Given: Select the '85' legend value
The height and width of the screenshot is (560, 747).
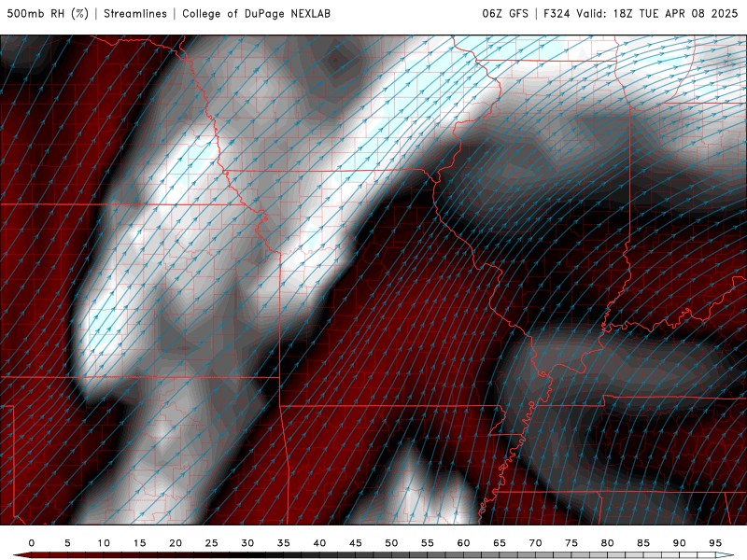Looking at the screenshot, I should [643, 543].
